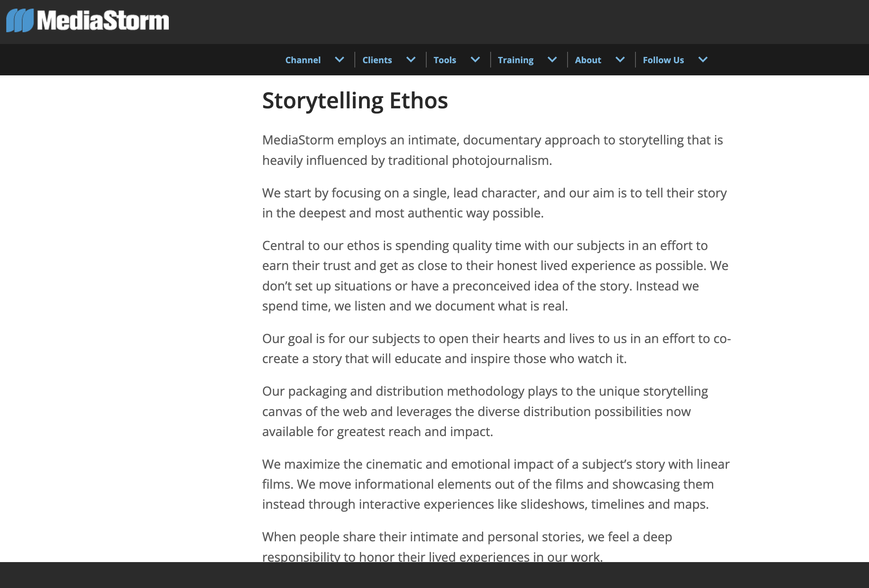
Task: Expand the Channel dropdown chevron
Action: coord(340,60)
